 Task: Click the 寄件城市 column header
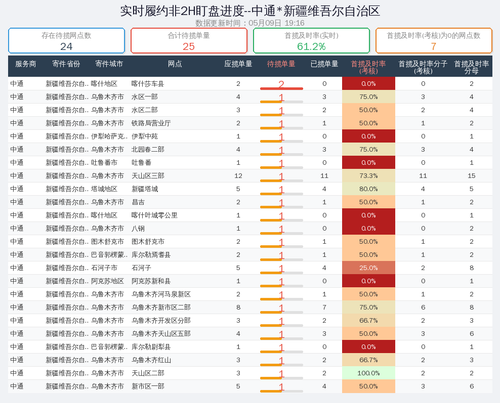tap(109, 64)
